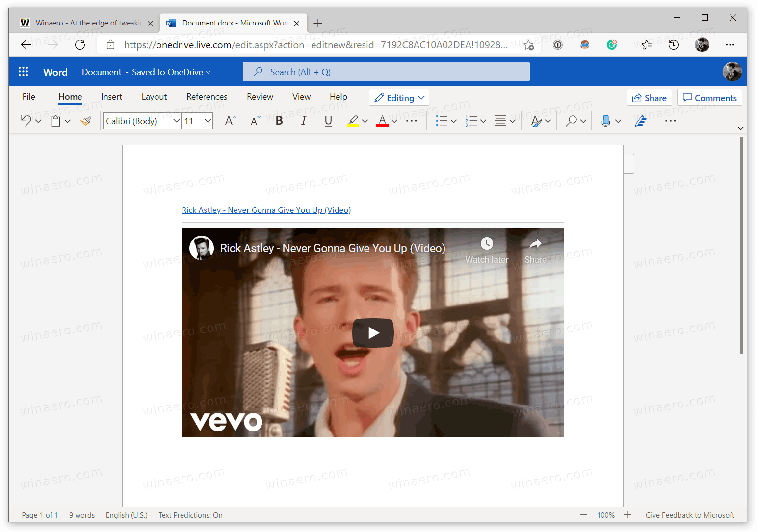
Task: Click the Text Predictions: On status
Action: [190, 515]
